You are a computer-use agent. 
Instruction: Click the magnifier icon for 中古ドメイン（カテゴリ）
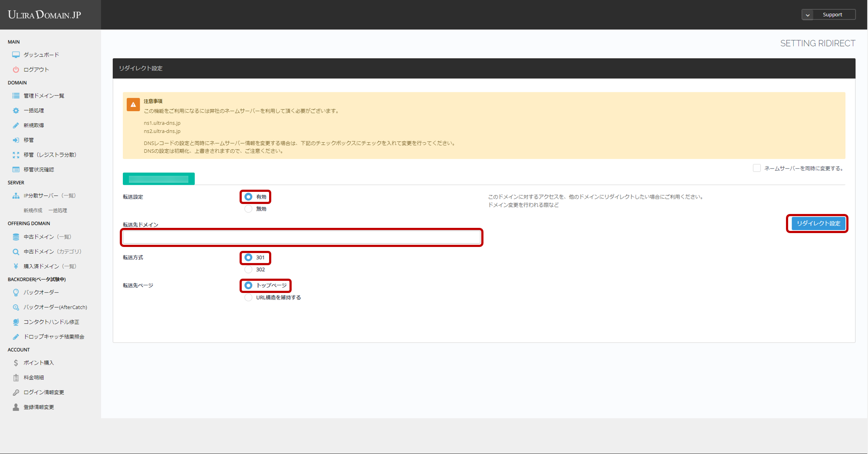point(16,252)
